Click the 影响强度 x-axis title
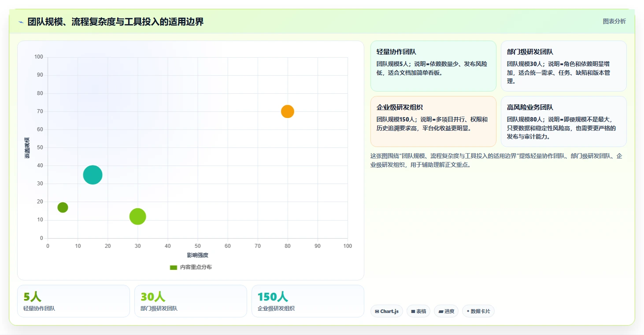Screen dimensions: 644x335 197,255
